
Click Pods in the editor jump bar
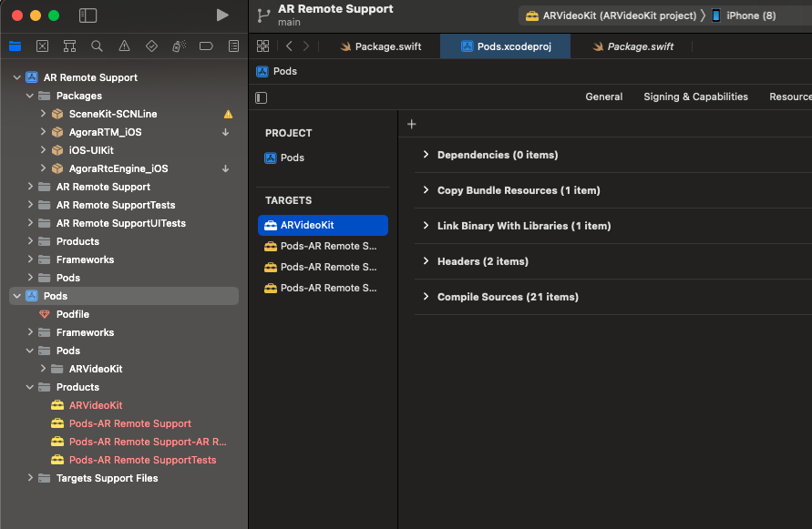276,71
